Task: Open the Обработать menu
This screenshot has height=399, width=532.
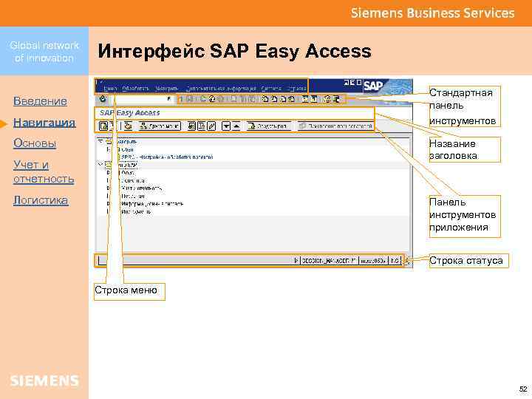Action: tap(136, 88)
